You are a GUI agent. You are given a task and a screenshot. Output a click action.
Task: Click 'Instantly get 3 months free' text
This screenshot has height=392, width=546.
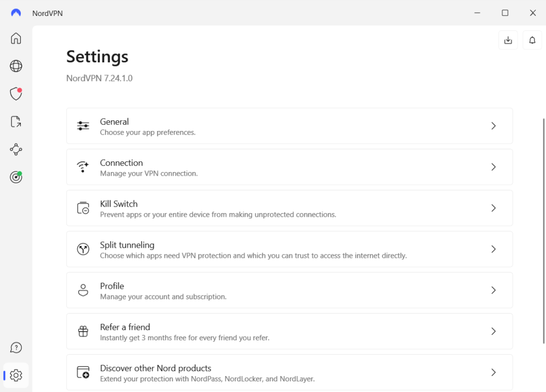pos(184,338)
